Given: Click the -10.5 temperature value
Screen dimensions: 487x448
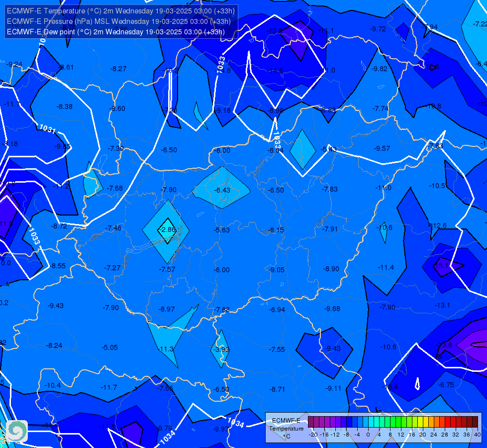Looking at the screenshot, I should point(437,186).
